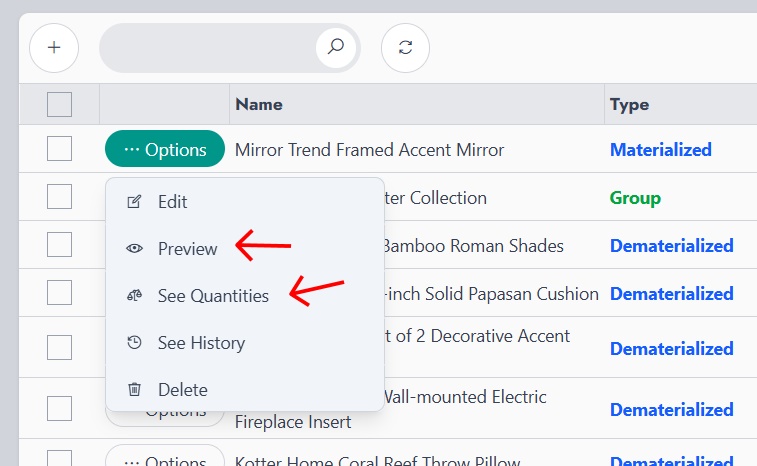
Task: Open the green Options dropdown button
Action: [165, 149]
